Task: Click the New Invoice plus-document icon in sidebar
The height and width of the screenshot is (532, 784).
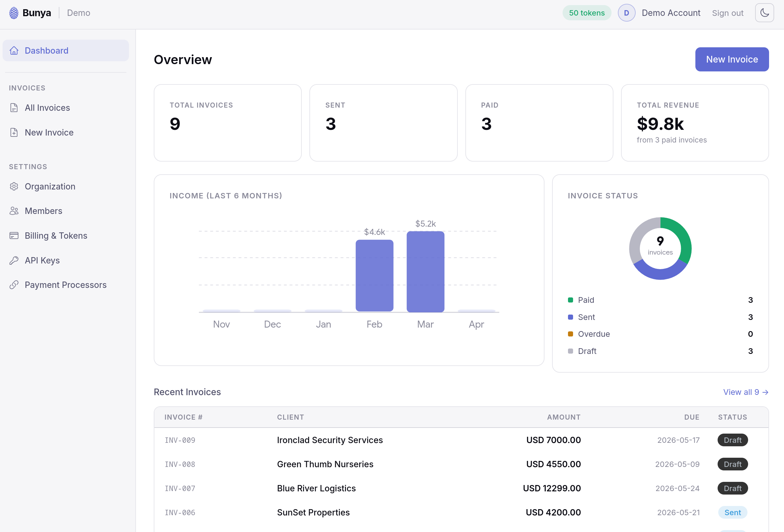Action: 14,132
